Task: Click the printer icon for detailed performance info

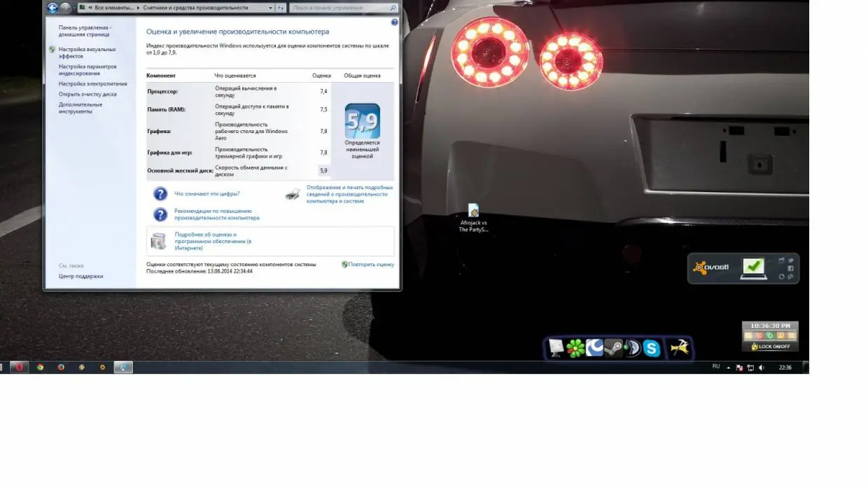Action: pyautogui.click(x=293, y=194)
